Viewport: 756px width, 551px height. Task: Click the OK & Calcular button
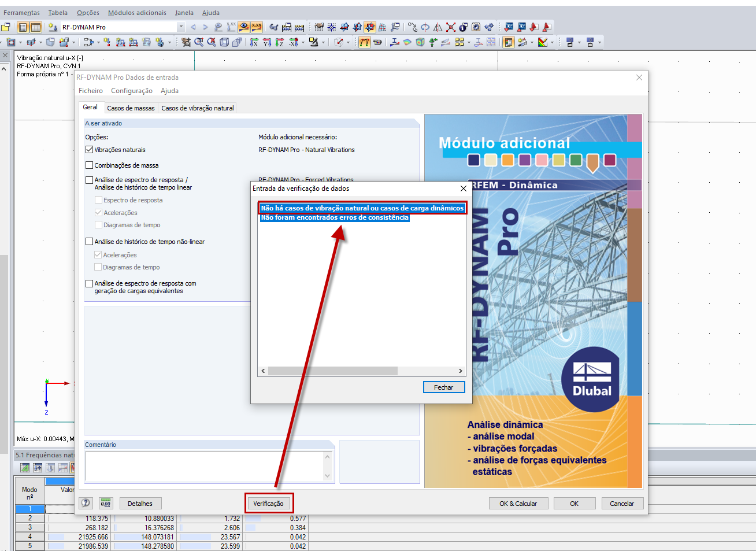click(x=518, y=504)
